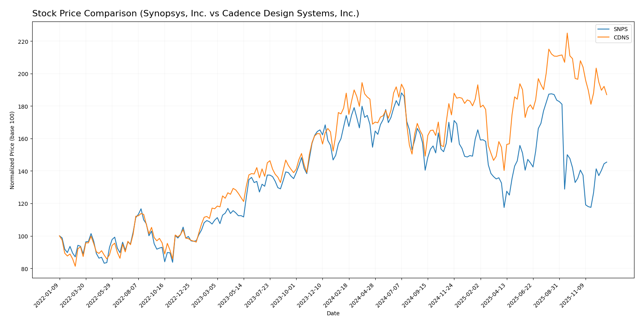Select the 'Normalized Price (base 100)' y-axis label
This screenshot has width=644, height=326.
12,150
